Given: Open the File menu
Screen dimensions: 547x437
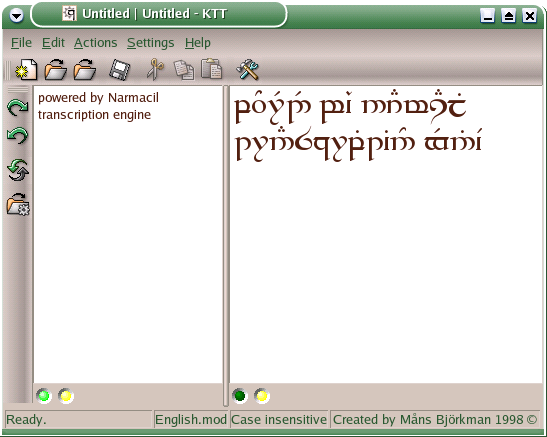Looking at the screenshot, I should tap(21, 43).
